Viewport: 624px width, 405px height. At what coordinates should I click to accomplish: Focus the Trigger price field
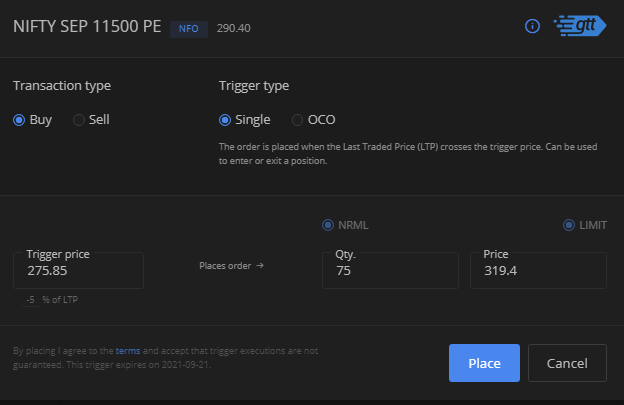(78, 270)
